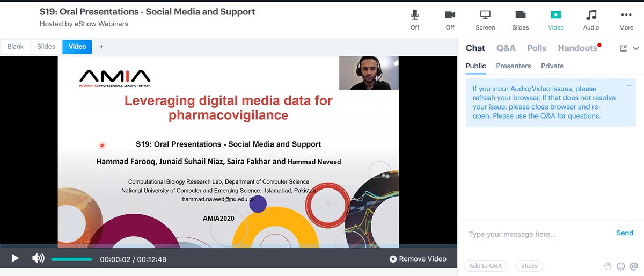Click the Hosted by eShow Webinars text
644x276 pixels.
click(84, 24)
